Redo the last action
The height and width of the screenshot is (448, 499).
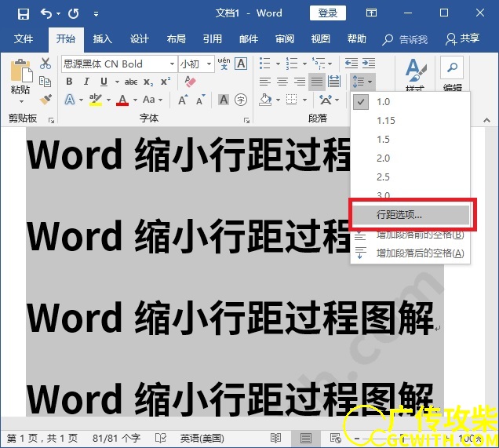coord(74,13)
